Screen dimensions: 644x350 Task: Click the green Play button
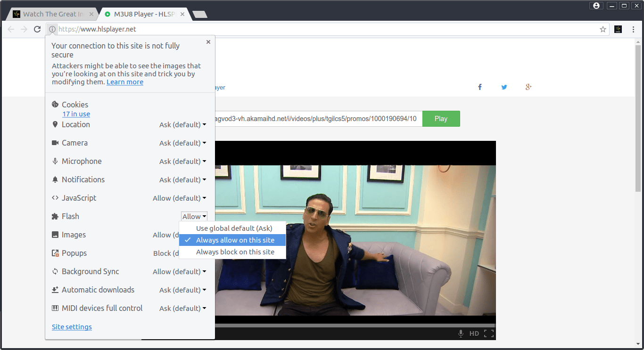[441, 119]
